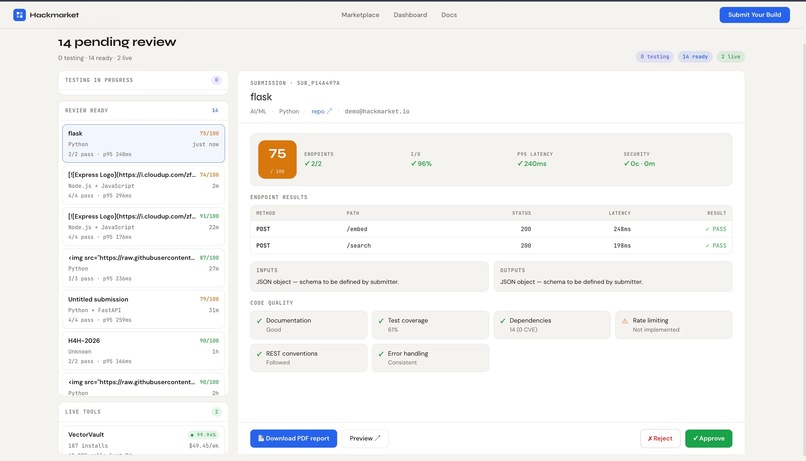Click demo@hackmarket.io email text

(x=377, y=111)
